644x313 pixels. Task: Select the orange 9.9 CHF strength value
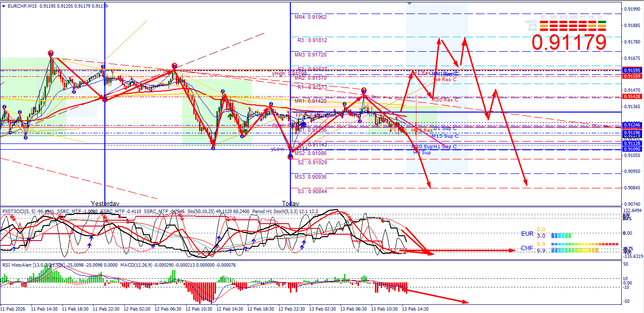tap(541, 244)
